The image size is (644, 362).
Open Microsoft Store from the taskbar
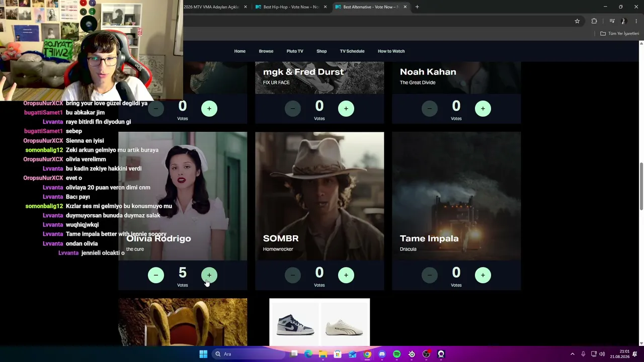338,354
